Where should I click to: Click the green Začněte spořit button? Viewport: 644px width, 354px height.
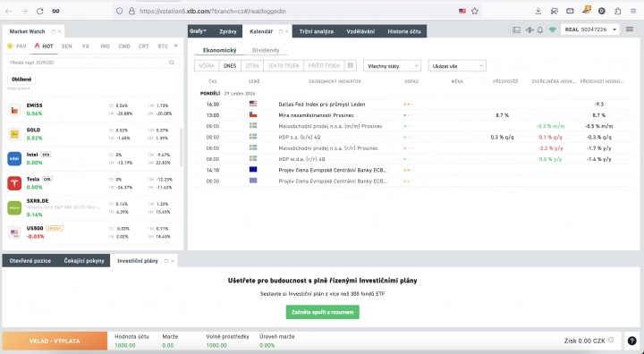[x=322, y=312]
